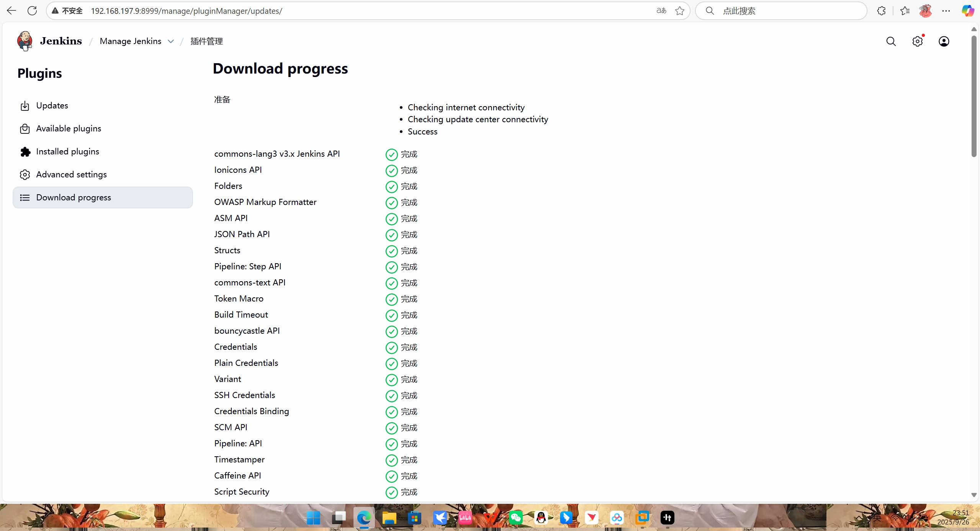This screenshot has width=980, height=531.
Task: Click 'commons-lang3 v3.x Jenkins API' row
Action: [x=277, y=154]
